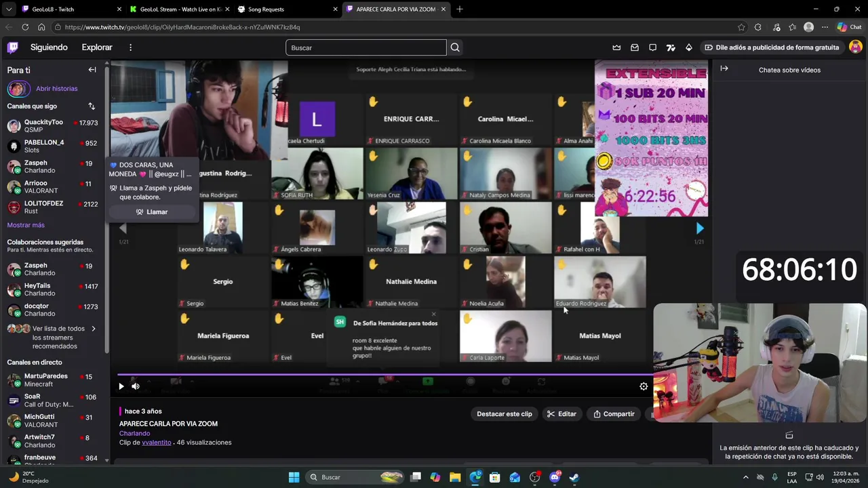Viewport: 868px width, 488px height.
Task: Open Edge Copilot Chat button
Action: click(849, 27)
